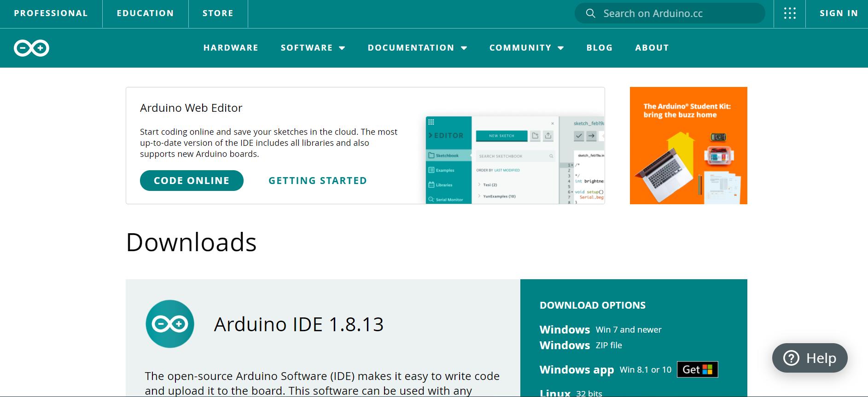Click the Code Online button
Screen dimensions: 868x397
pos(192,180)
